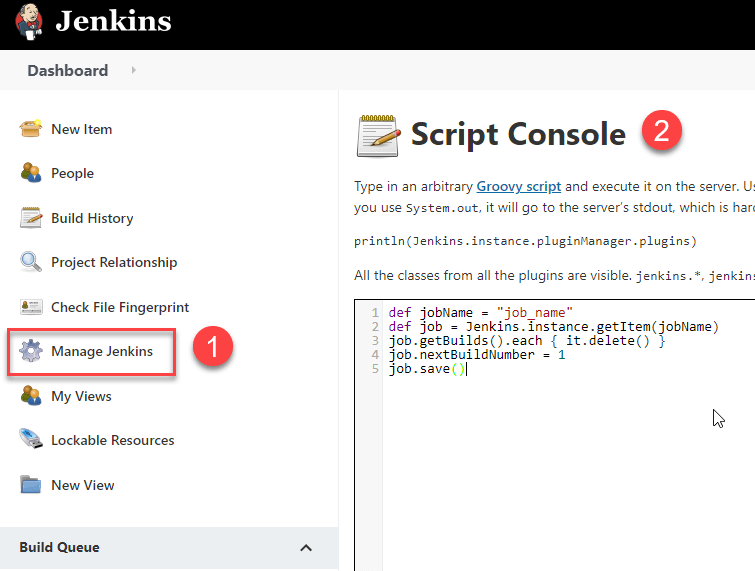Screen dimensions: 755x571
Task: Click the New Item box icon
Action: click(31, 129)
